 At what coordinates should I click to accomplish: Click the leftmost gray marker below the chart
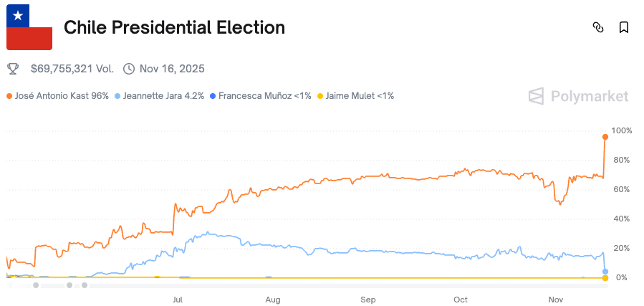[x=36, y=285]
